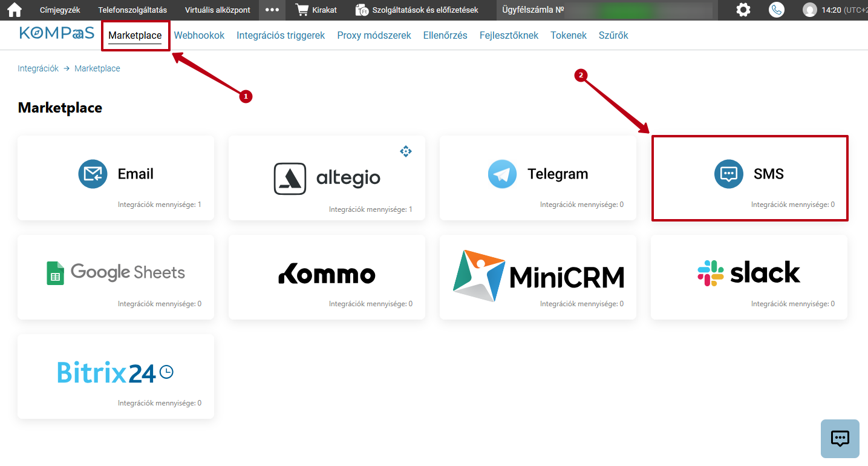Screen dimensions: 868x466
Task: Switch to Ellenőrzés tab
Action: pyautogui.click(x=445, y=36)
